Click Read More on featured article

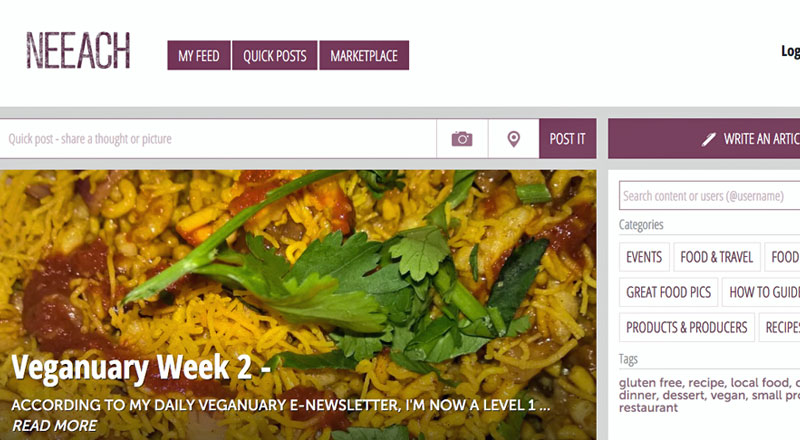55,425
